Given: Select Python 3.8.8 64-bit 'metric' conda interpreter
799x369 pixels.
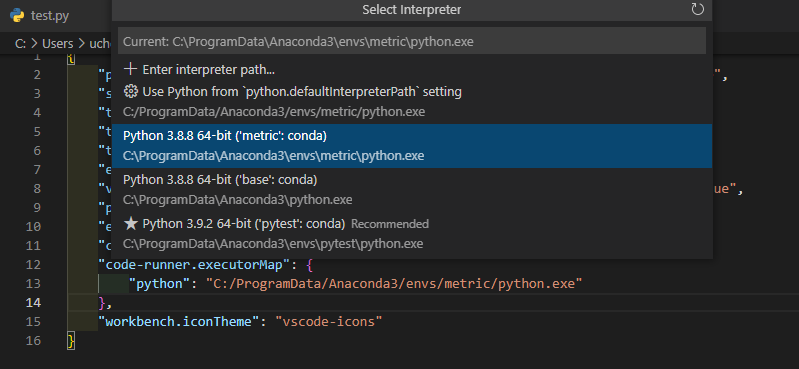Looking at the screenshot, I should pyautogui.click(x=412, y=146).
